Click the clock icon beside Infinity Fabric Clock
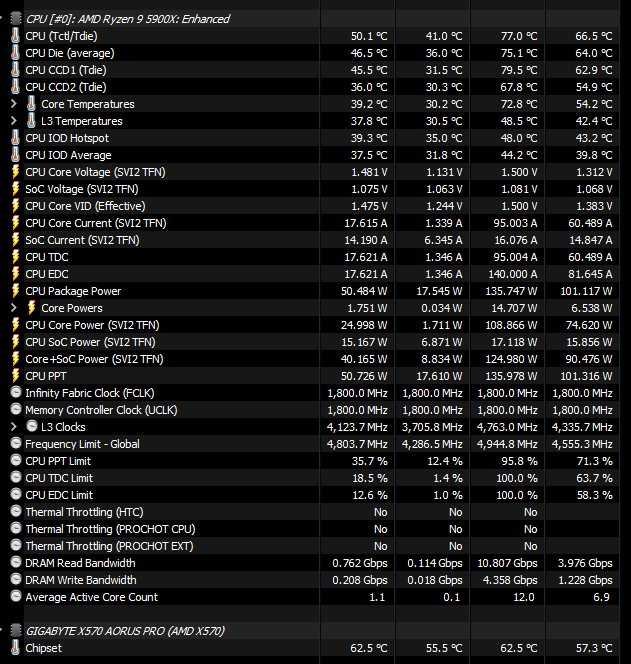 pyautogui.click(x=16, y=392)
